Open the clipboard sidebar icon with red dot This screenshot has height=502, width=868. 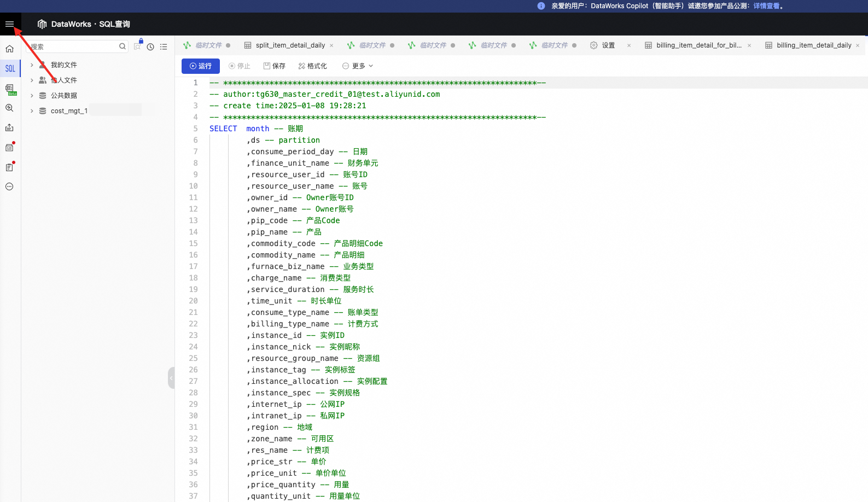tap(9, 167)
